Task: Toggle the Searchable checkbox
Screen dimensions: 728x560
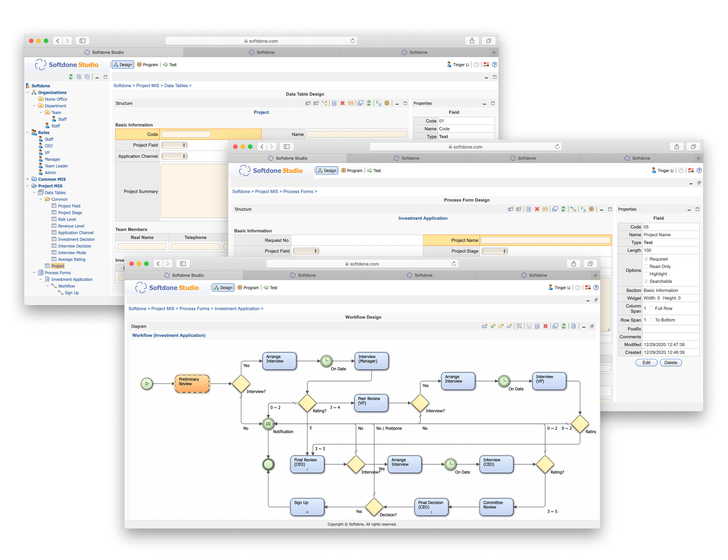Action: pos(646,281)
